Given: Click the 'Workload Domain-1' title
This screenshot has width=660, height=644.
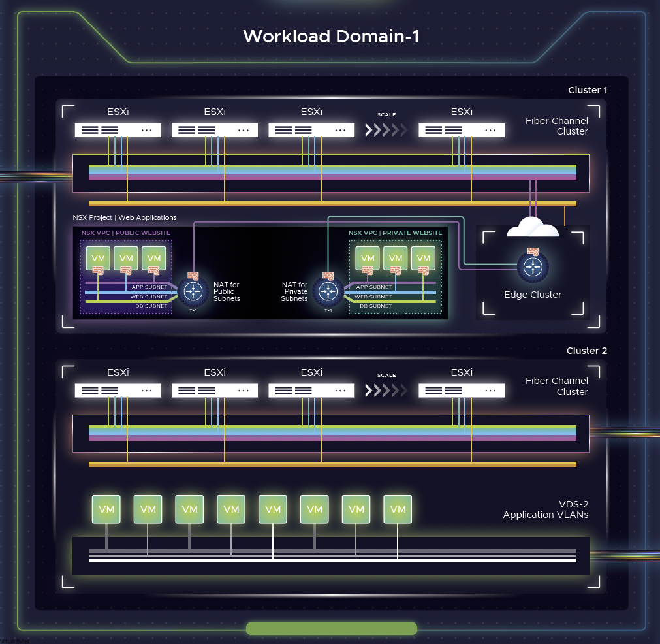Looking at the screenshot, I should click(x=331, y=36).
